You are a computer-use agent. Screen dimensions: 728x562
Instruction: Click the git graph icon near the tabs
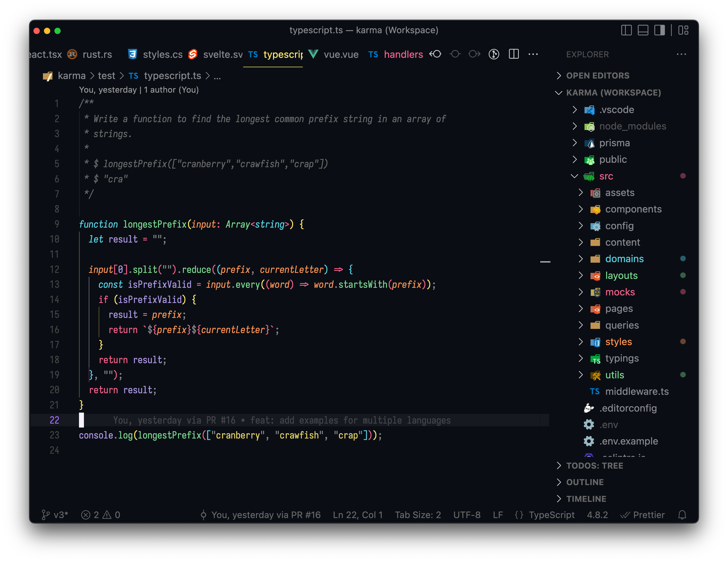[494, 54]
